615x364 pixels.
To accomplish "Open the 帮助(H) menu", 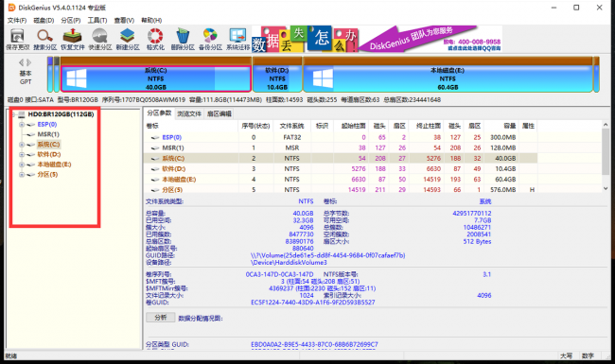I will point(151,21).
